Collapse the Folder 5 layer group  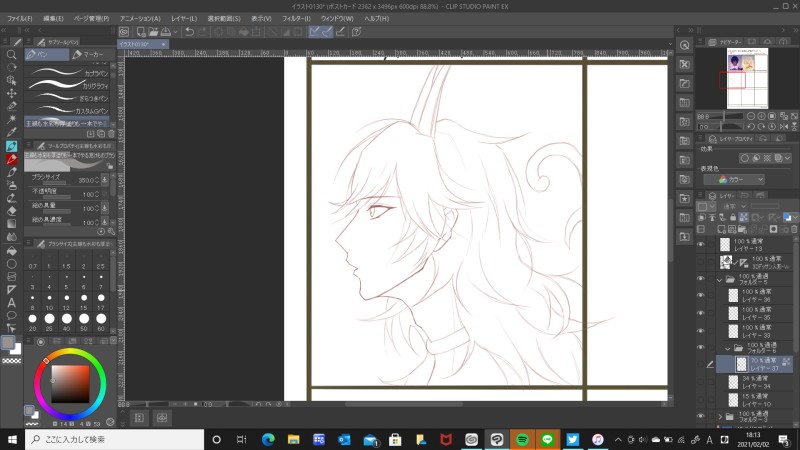click(x=719, y=281)
